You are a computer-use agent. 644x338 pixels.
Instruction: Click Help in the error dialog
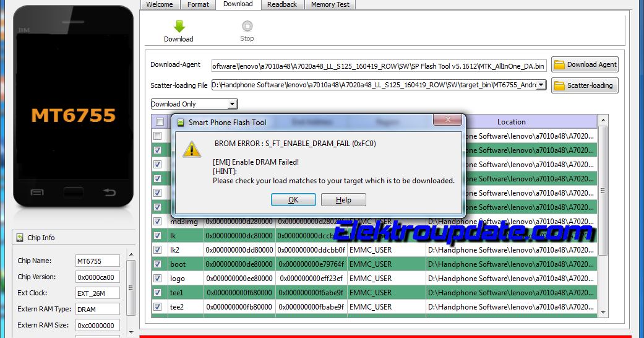pyautogui.click(x=343, y=200)
